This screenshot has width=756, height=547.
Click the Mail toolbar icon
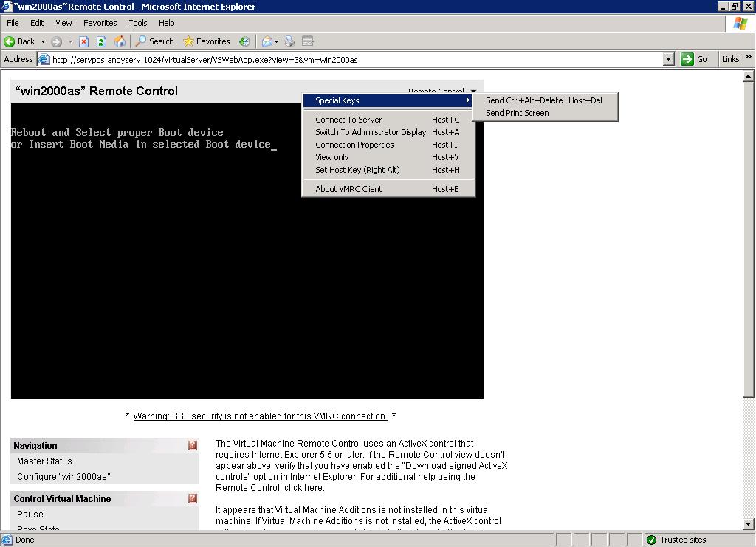point(267,41)
